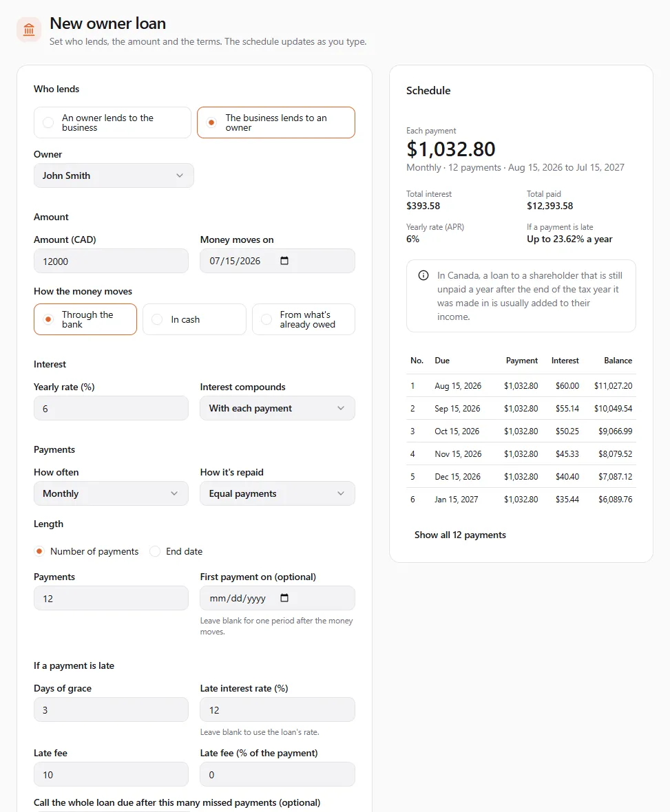
Task: Open the How often dropdown set to Monthly
Action: pos(111,493)
